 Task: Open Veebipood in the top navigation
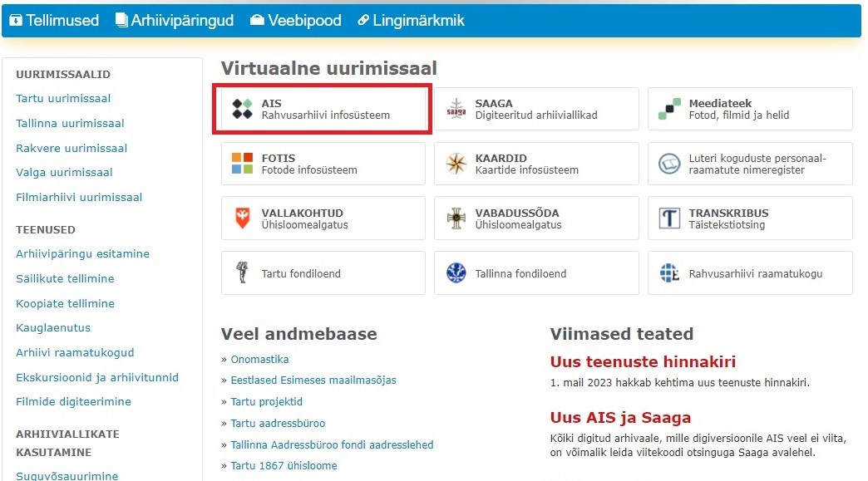[296, 21]
